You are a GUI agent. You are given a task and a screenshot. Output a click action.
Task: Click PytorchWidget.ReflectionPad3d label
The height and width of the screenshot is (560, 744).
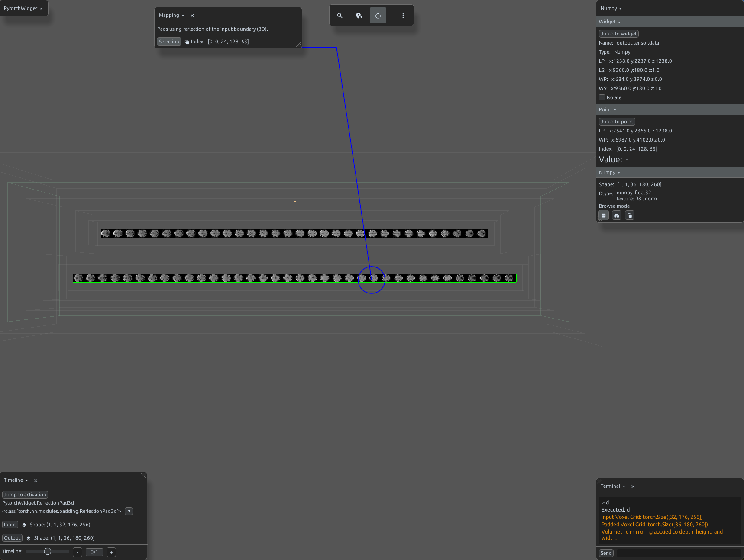pos(38,503)
